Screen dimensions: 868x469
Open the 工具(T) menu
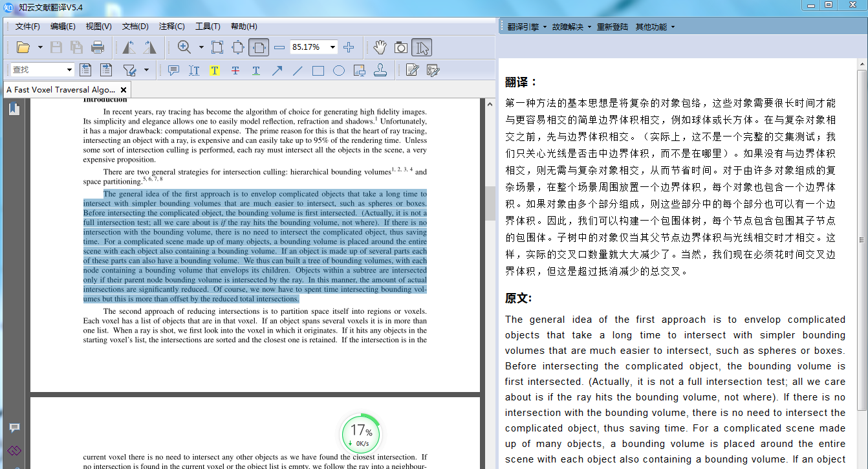tap(208, 27)
